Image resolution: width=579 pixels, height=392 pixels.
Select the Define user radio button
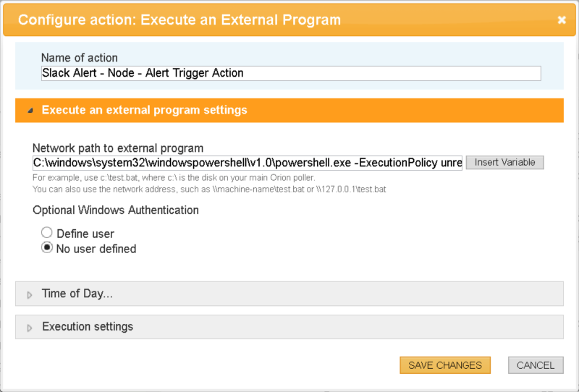pos(47,233)
